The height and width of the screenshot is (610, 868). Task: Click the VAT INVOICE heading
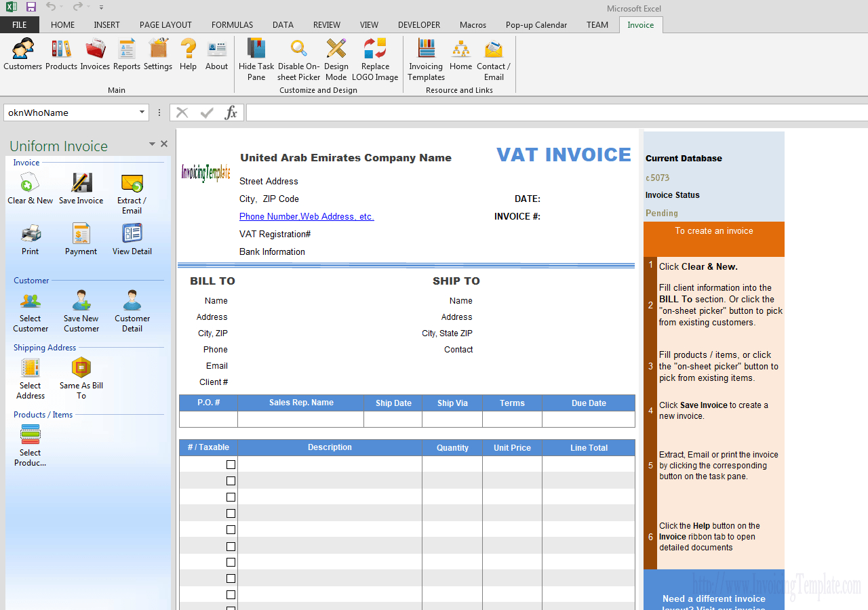tap(564, 155)
